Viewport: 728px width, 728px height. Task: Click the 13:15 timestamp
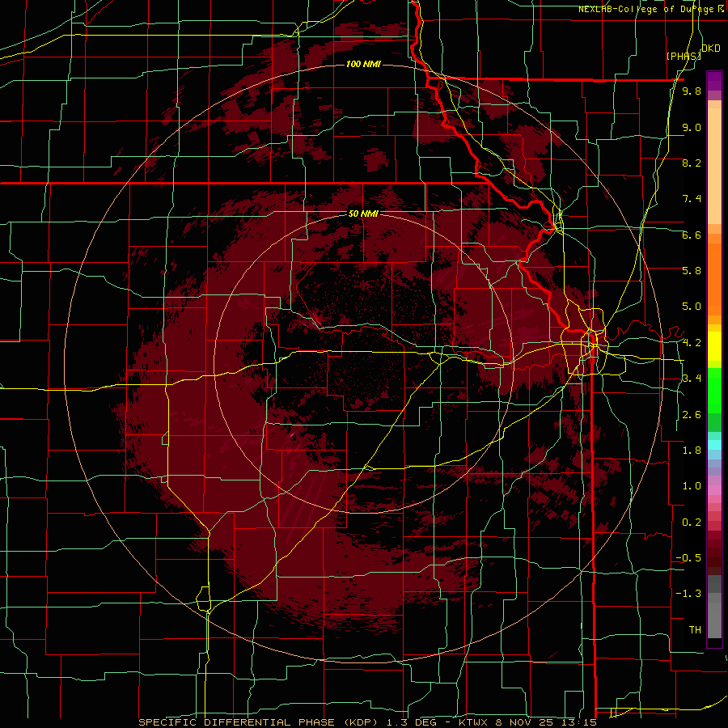[579, 722]
